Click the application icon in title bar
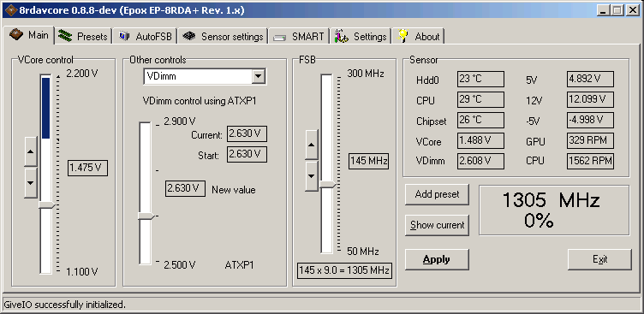Image resolution: width=644 pixels, height=314 pixels. tap(10, 10)
